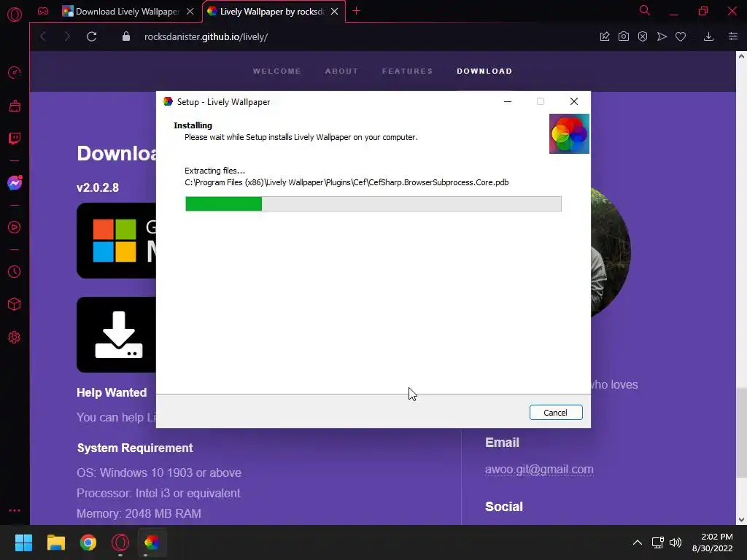Open browser downloads panel
747x560 pixels.
click(x=709, y=36)
